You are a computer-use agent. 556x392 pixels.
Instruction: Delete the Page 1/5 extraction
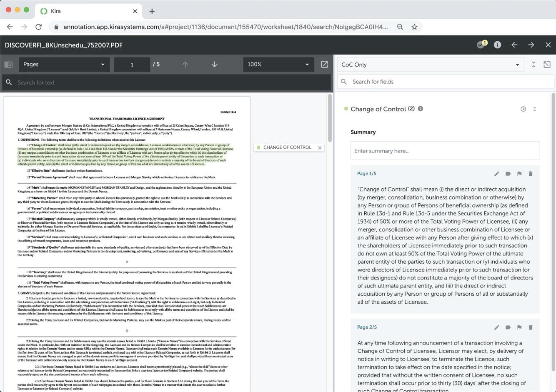click(x=531, y=174)
